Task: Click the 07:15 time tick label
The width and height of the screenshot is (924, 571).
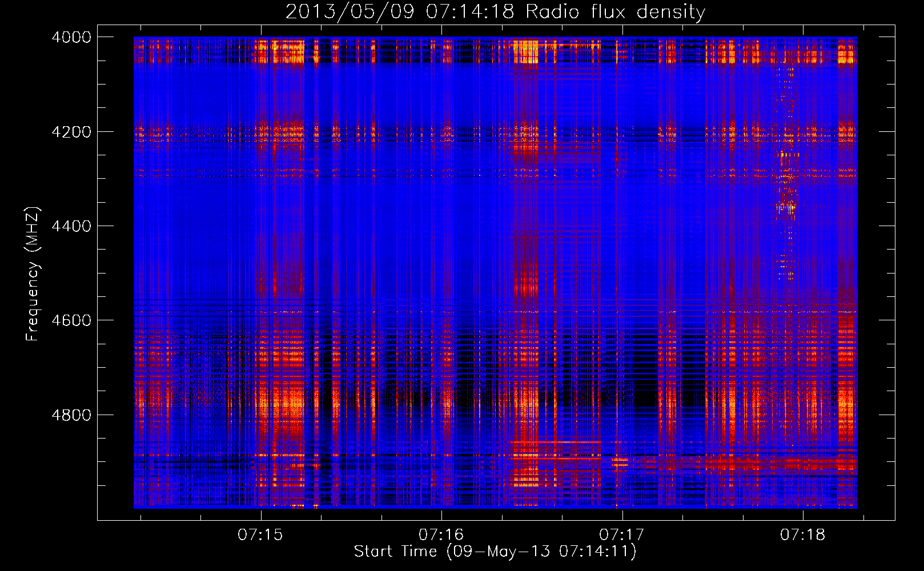Action: pyautogui.click(x=260, y=535)
